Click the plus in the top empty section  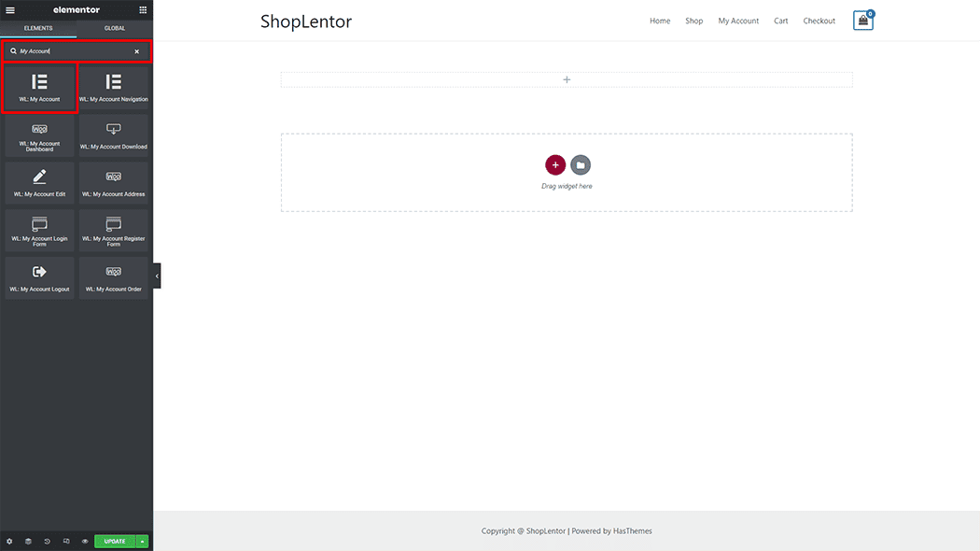pyautogui.click(x=567, y=79)
